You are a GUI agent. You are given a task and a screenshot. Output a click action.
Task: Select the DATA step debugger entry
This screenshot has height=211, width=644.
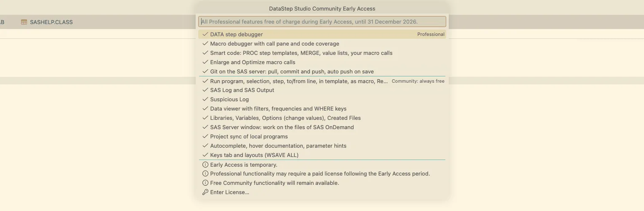point(322,34)
